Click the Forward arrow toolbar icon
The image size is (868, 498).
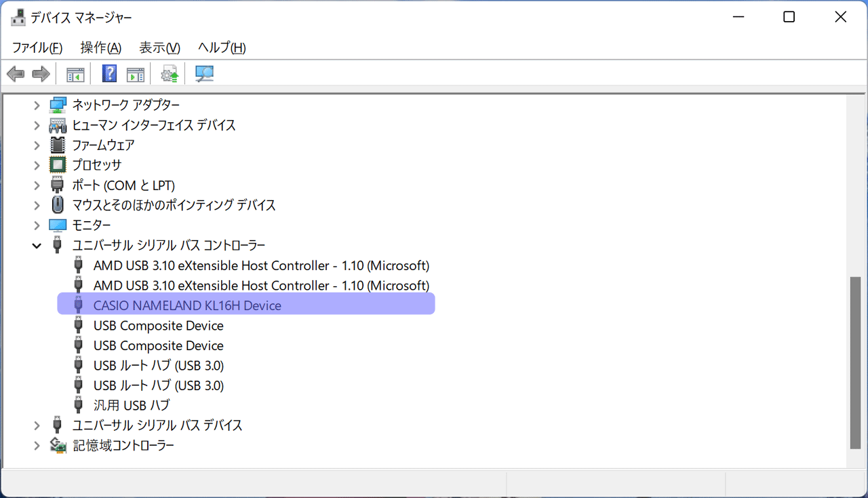[x=41, y=74]
